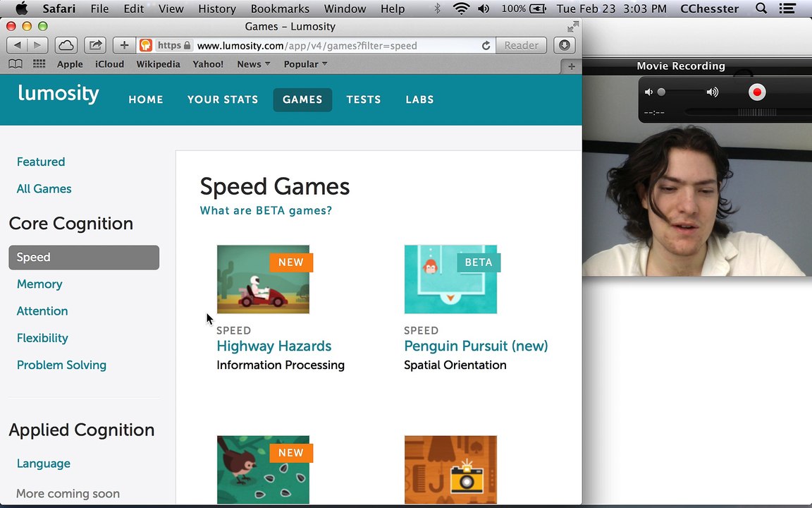Viewport: 812px width, 508px height.
Task: Expand the News bookmarks dropdown
Action: (x=254, y=64)
